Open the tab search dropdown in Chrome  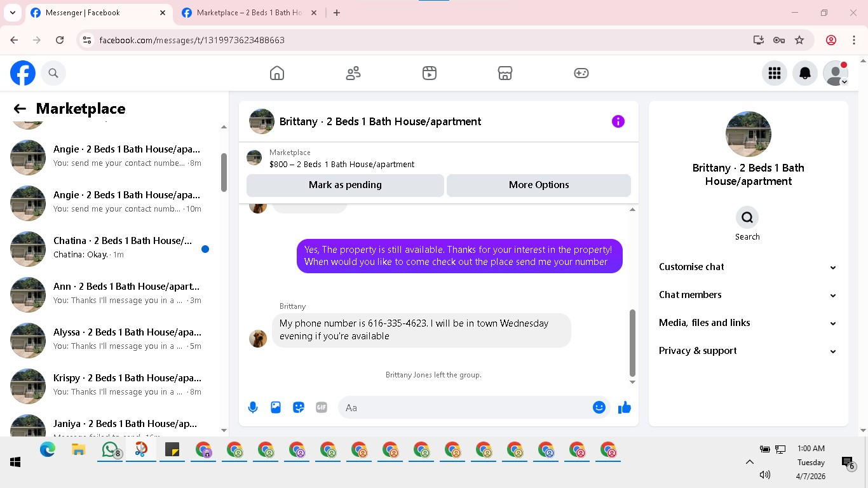tap(12, 13)
